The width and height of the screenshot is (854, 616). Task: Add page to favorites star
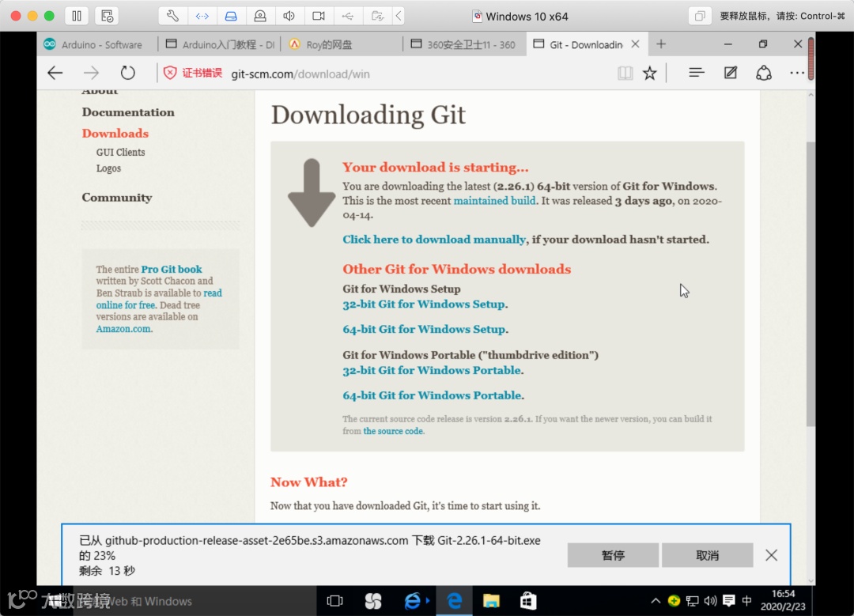click(650, 73)
